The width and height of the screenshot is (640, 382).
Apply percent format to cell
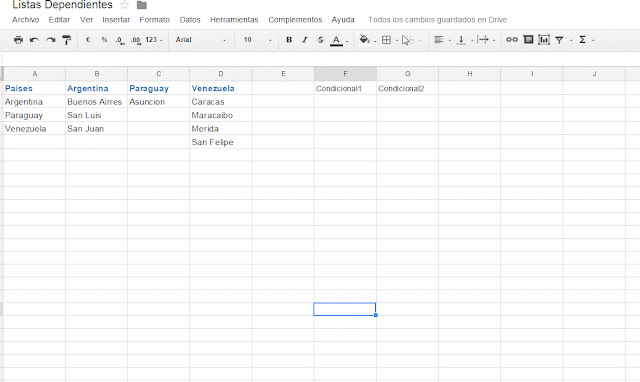pyautogui.click(x=104, y=40)
